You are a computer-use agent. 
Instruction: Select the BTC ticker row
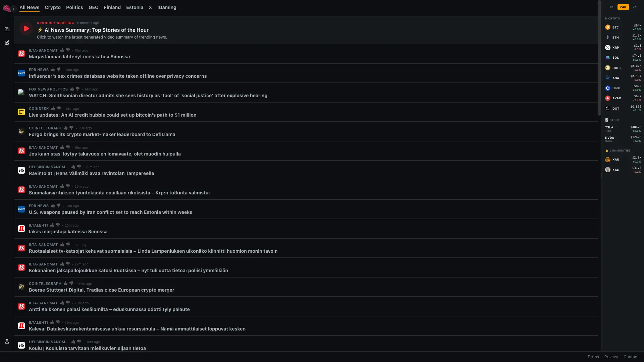click(623, 27)
